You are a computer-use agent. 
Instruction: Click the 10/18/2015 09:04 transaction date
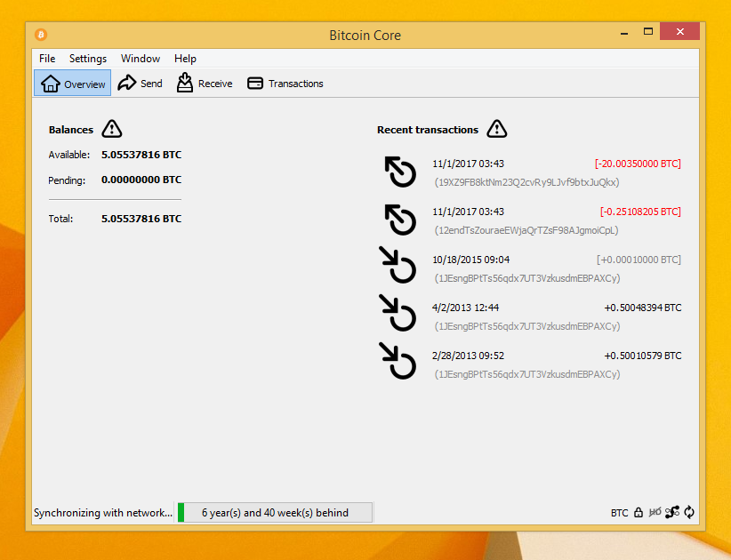470,260
